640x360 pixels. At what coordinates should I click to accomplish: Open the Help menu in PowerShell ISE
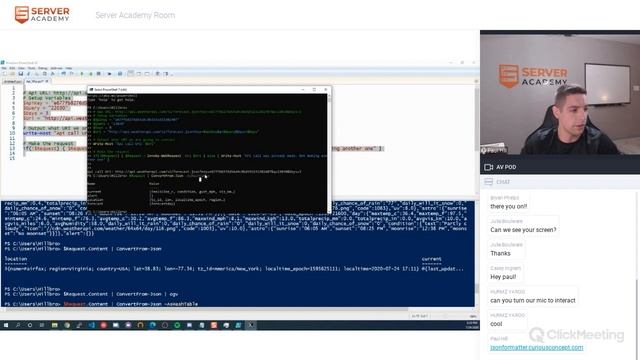(x=69, y=68)
